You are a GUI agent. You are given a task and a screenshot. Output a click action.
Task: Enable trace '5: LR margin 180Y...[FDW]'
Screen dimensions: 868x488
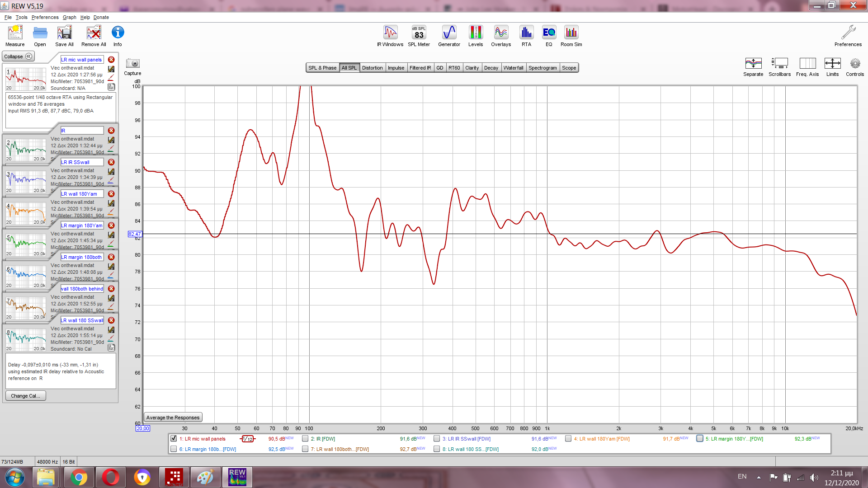pyautogui.click(x=700, y=438)
